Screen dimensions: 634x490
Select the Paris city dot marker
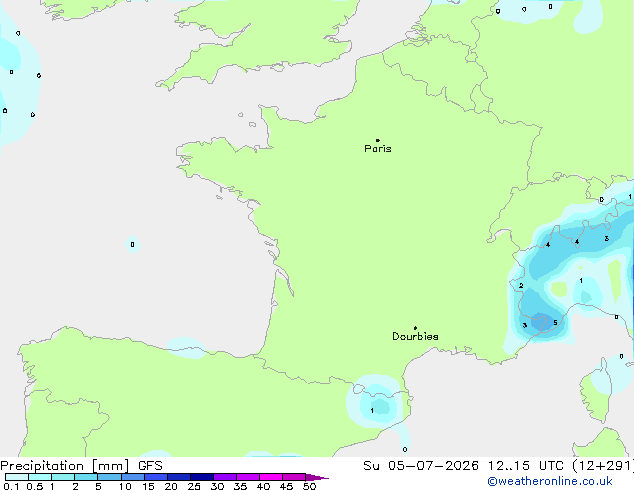[378, 140]
